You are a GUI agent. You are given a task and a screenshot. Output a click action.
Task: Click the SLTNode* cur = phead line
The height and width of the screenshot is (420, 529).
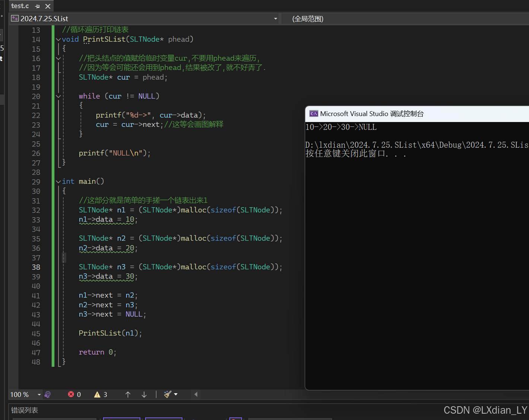(x=123, y=77)
